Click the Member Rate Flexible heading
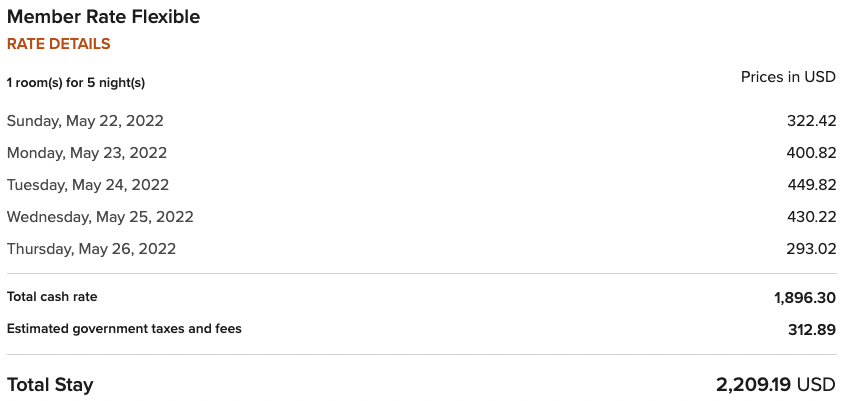 103,17
